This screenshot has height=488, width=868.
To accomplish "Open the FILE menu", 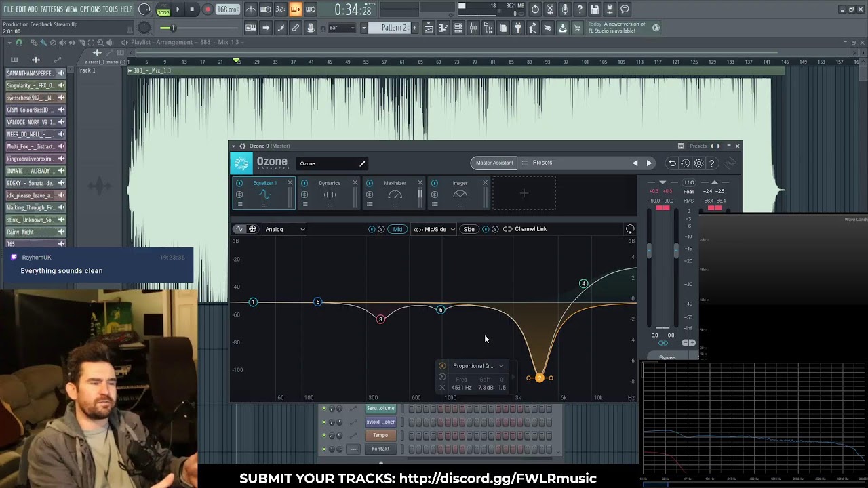I will tap(8, 9).
